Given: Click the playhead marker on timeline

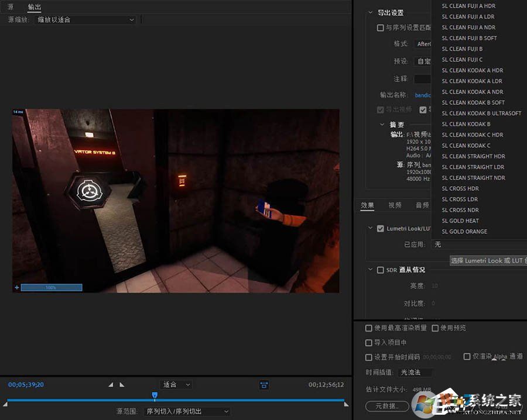Looking at the screenshot, I should [x=155, y=396].
